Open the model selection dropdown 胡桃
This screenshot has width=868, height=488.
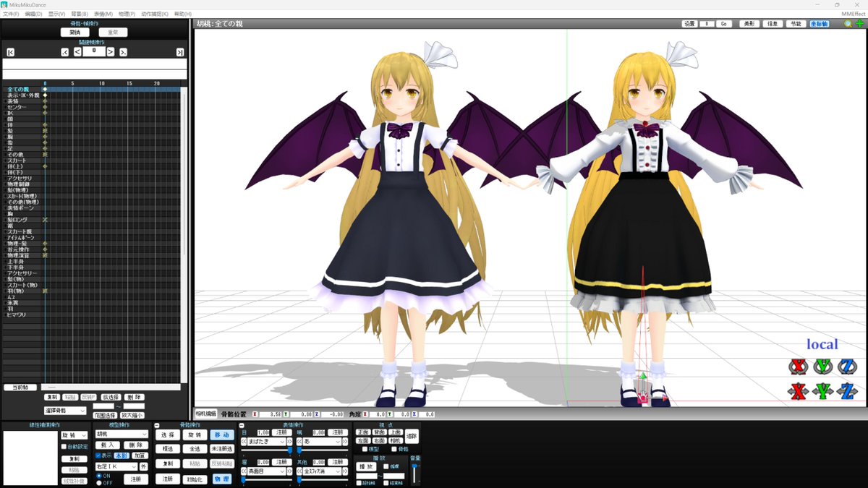click(x=122, y=434)
